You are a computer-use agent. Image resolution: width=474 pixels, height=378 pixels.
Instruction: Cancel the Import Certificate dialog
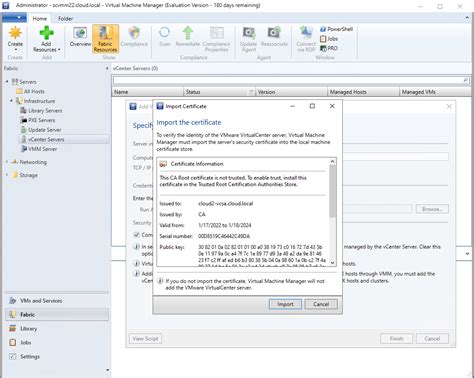click(x=321, y=304)
